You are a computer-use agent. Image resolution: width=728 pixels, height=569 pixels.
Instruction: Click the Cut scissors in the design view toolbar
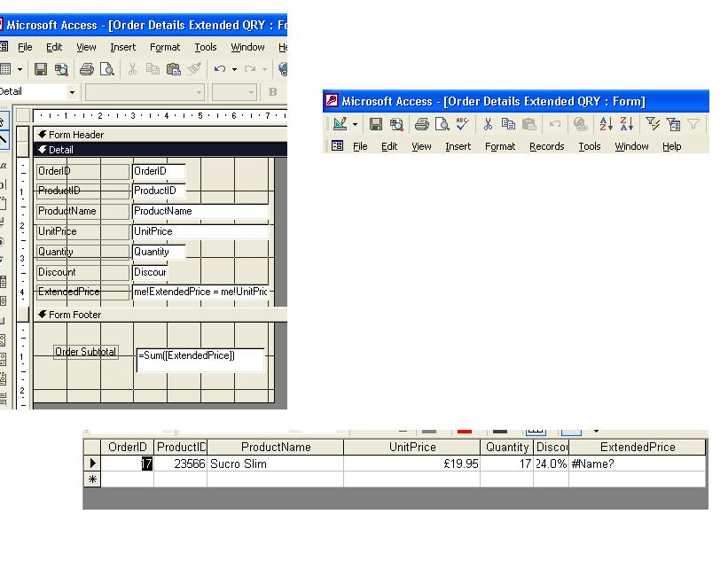coord(132,70)
